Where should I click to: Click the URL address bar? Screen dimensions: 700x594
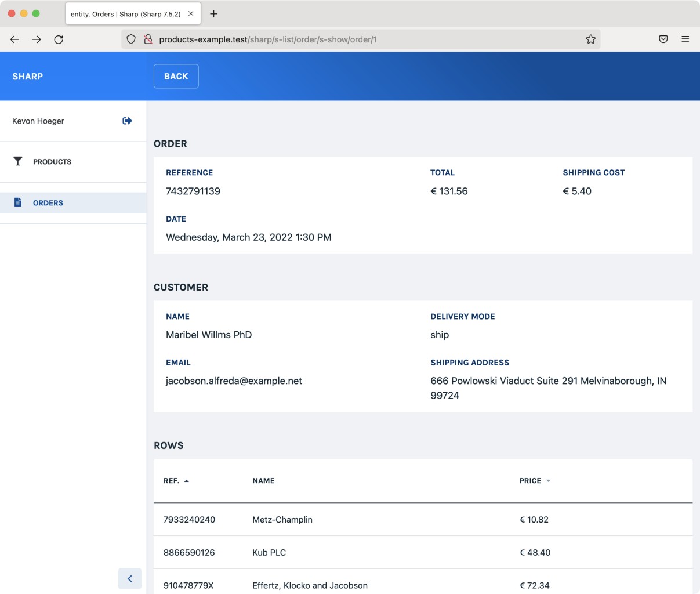[360, 39]
